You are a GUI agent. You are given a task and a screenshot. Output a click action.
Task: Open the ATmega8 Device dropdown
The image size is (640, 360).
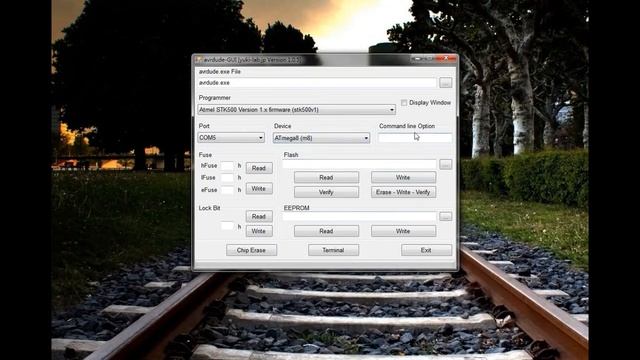pyautogui.click(x=321, y=138)
